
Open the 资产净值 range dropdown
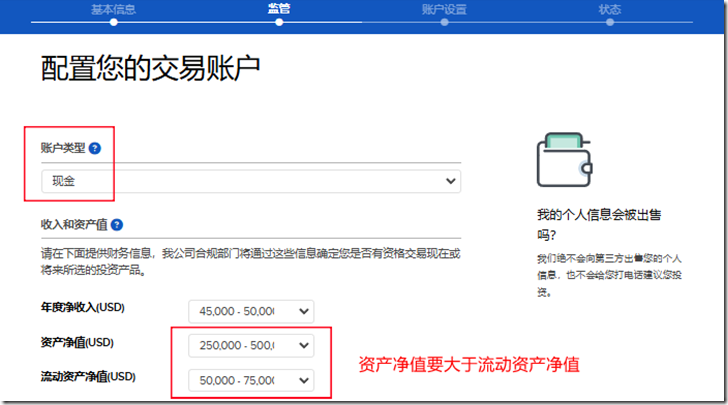pos(251,346)
